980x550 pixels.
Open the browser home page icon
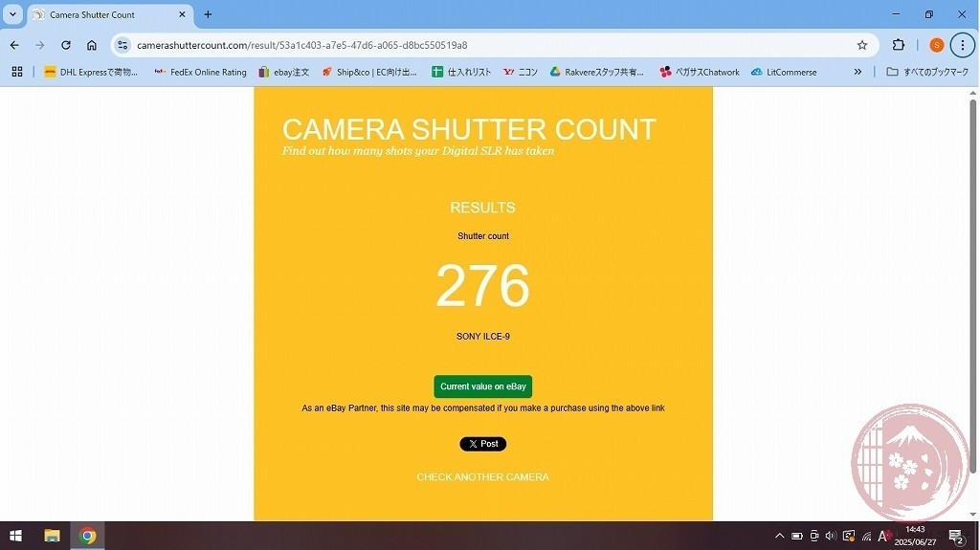pyautogui.click(x=92, y=45)
